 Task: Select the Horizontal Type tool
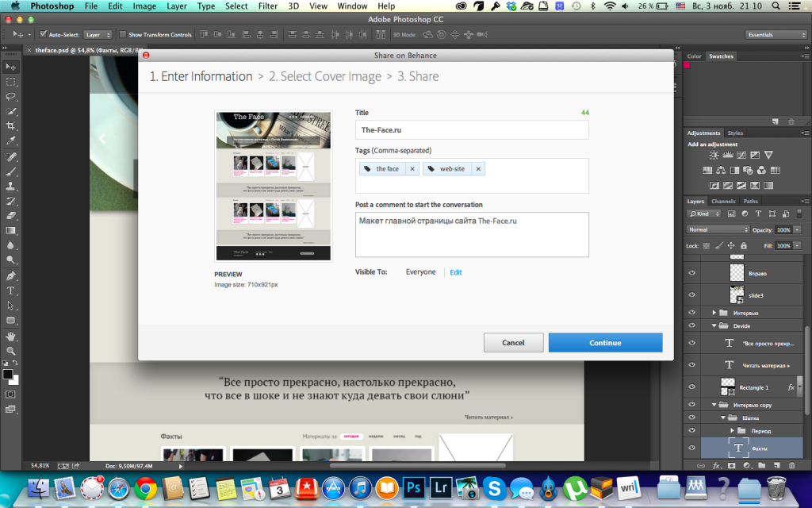click(10, 291)
